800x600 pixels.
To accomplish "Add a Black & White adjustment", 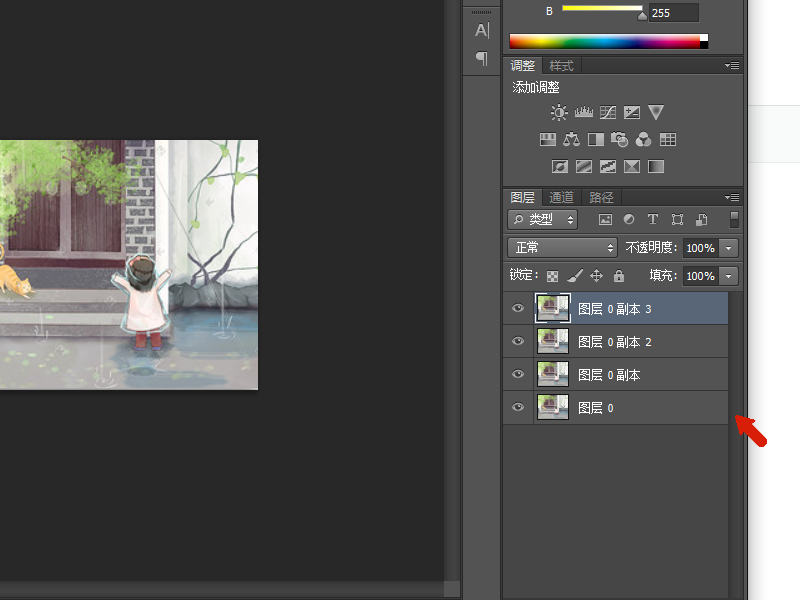I will (x=595, y=139).
